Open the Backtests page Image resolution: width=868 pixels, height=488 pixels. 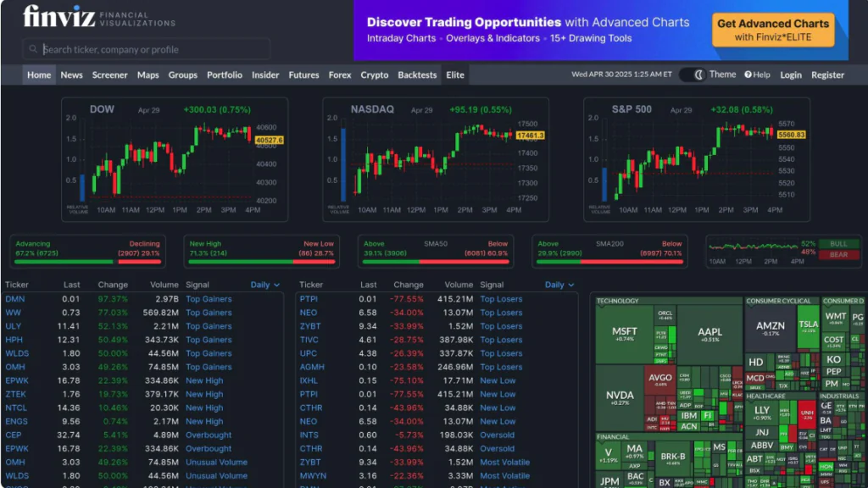[x=417, y=75]
